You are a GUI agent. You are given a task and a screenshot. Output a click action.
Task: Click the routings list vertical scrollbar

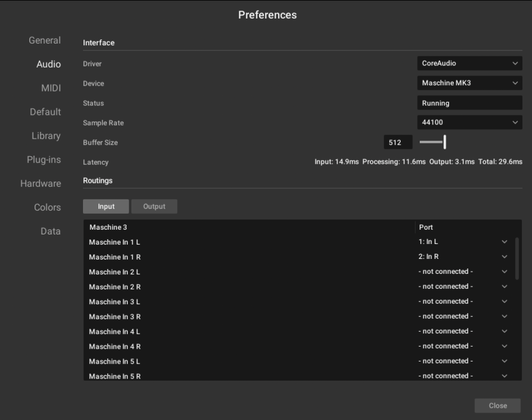tap(517, 258)
